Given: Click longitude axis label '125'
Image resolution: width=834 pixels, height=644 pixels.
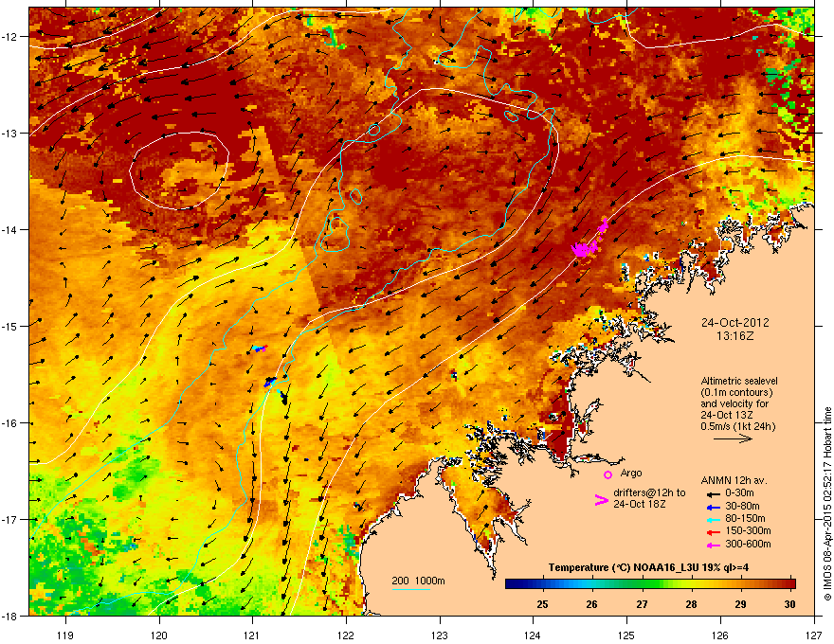Looking at the screenshot, I should [626, 635].
